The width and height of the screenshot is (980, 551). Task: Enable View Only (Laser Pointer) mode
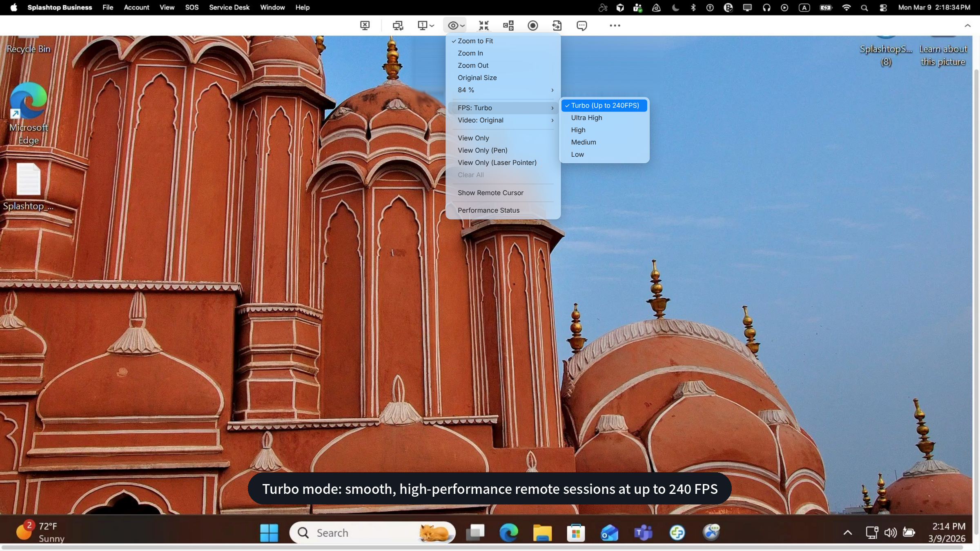(503, 162)
